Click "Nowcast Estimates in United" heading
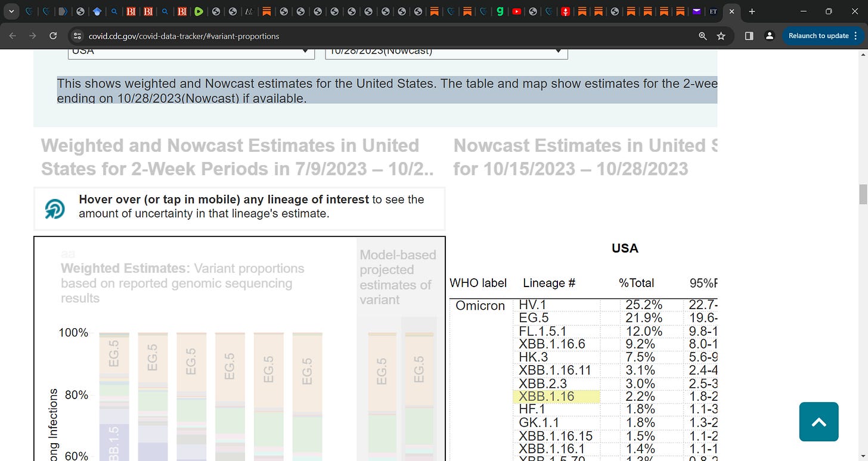This screenshot has height=461, width=868. tap(585, 157)
